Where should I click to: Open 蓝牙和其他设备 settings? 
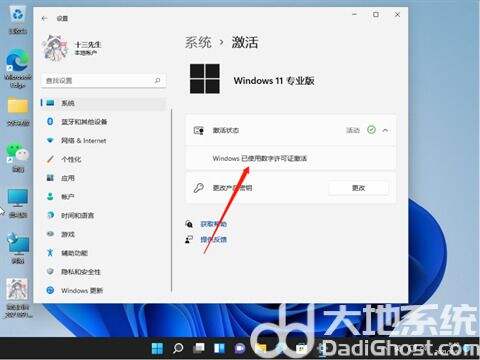103,122
